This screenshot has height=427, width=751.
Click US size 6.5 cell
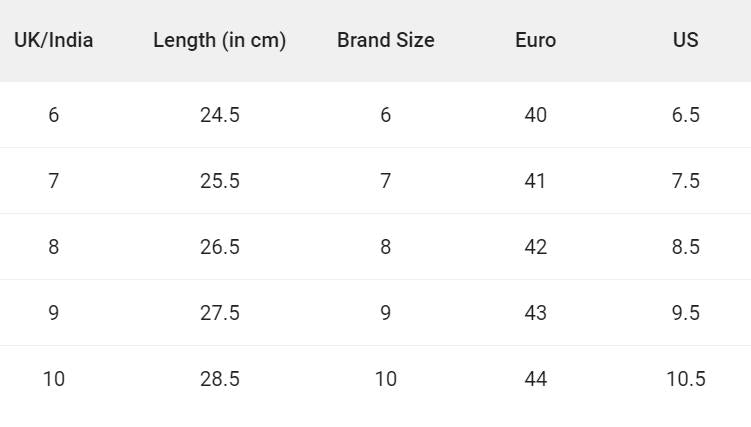point(685,115)
